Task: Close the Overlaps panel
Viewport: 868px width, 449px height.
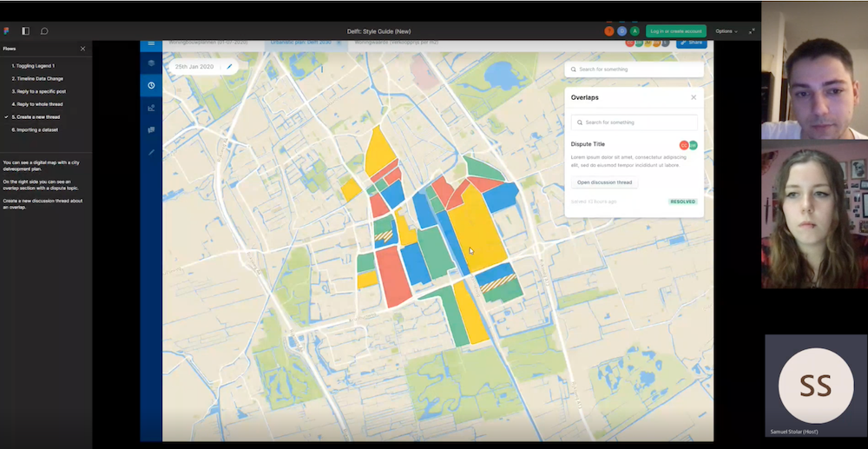Action: pos(694,97)
